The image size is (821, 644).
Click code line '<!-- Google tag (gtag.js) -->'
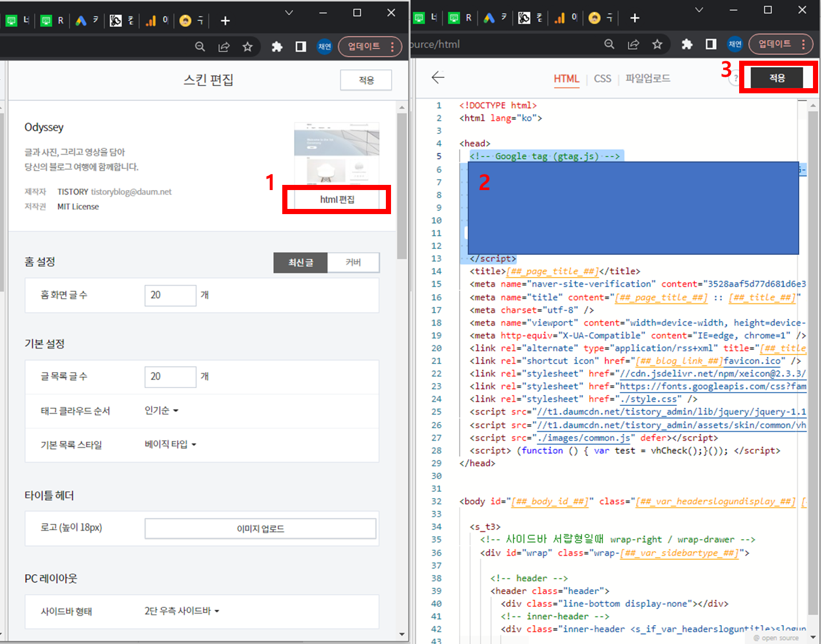[x=544, y=156]
